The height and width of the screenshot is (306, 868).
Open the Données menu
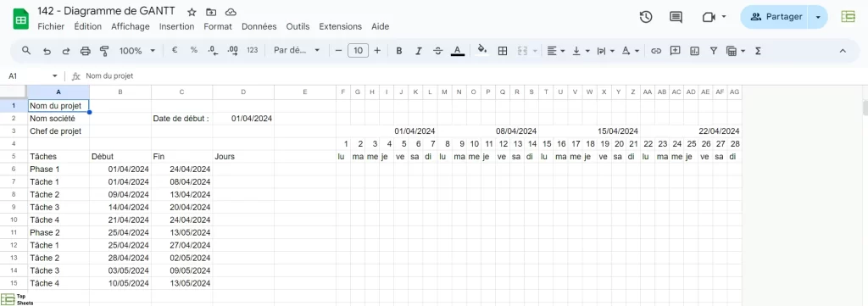(x=259, y=26)
